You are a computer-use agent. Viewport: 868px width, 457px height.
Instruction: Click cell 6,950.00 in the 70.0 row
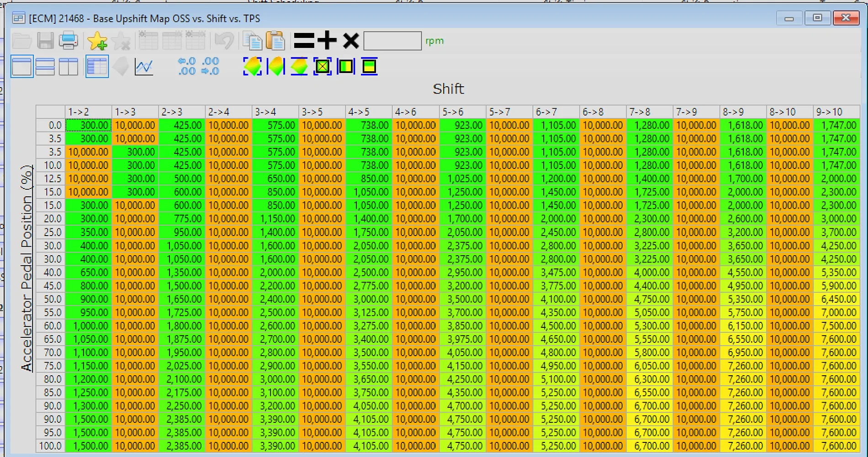click(x=743, y=352)
